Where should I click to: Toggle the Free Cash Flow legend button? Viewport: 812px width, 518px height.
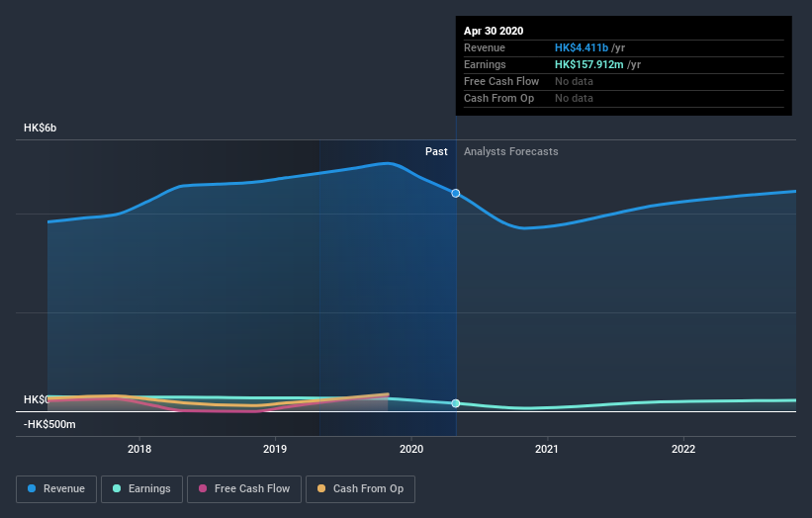(x=244, y=489)
